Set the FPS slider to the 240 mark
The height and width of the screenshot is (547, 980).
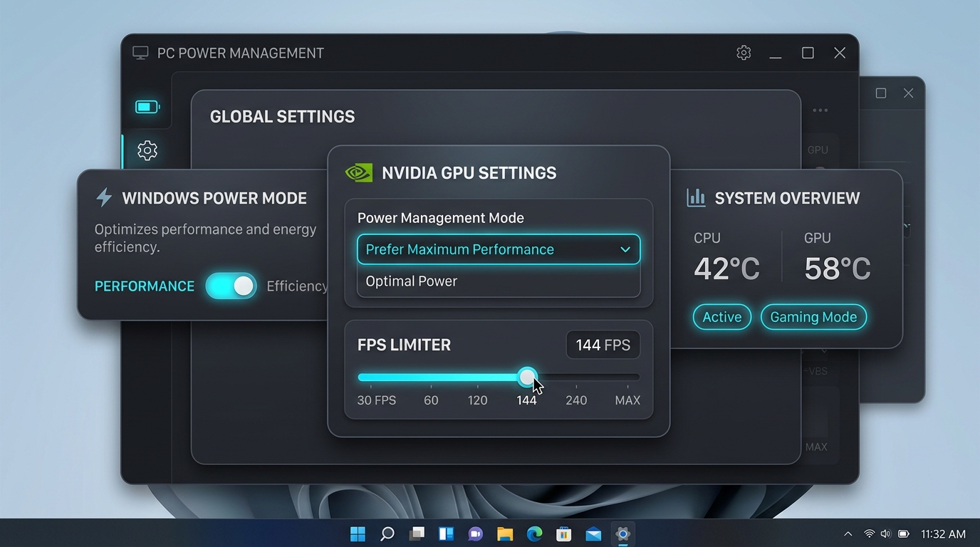(576, 377)
